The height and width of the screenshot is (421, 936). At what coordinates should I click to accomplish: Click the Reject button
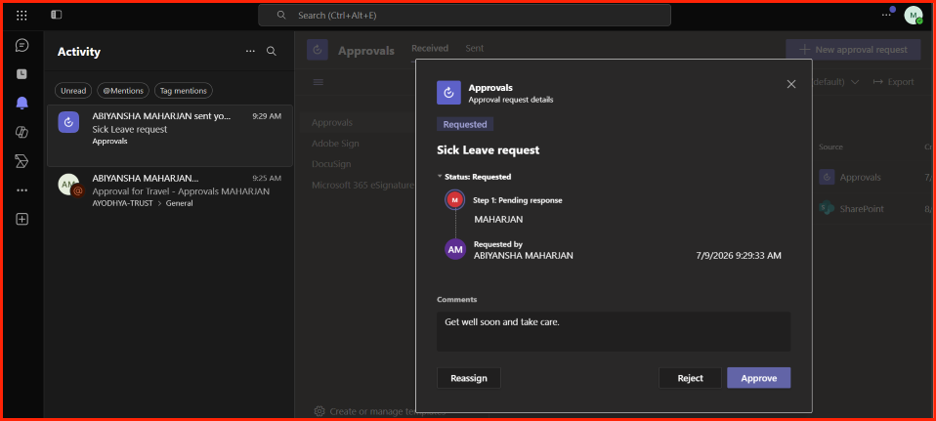[690, 378]
